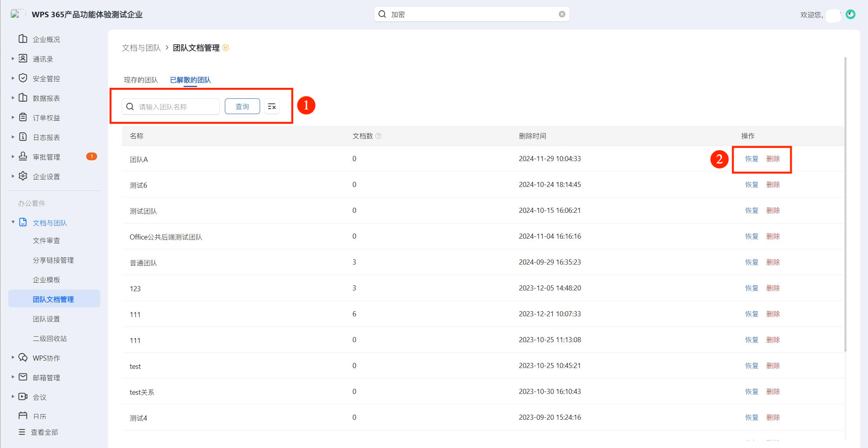This screenshot has height=448, width=868.
Task: Click the 会议 video camera icon
Action: [23, 397]
